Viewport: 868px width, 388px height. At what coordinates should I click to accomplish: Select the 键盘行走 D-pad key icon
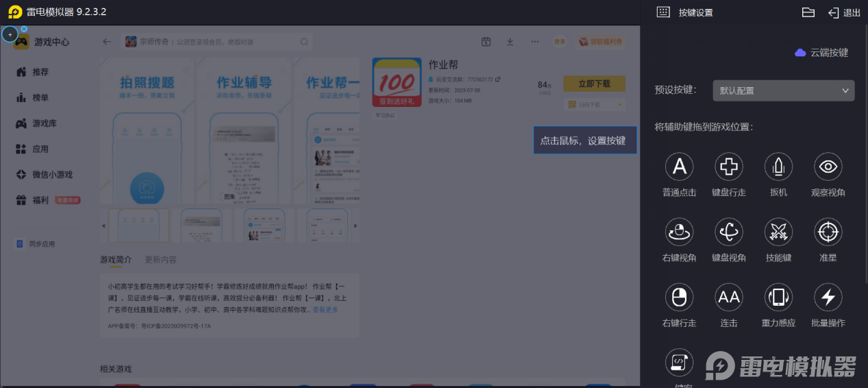tap(729, 167)
